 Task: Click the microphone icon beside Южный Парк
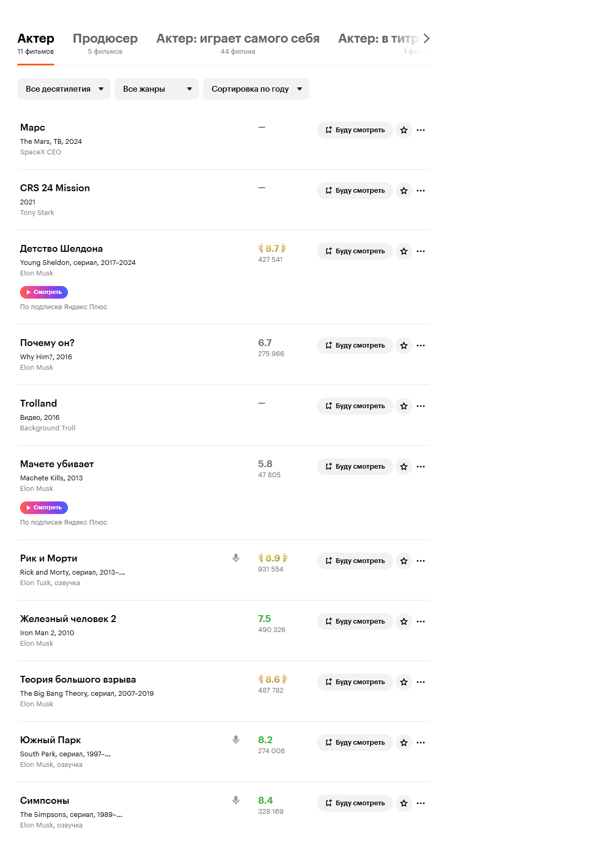[236, 739]
